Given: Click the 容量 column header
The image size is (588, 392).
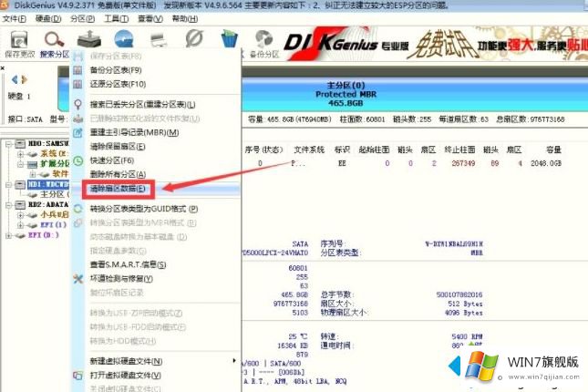Looking at the screenshot, I should (553, 150).
